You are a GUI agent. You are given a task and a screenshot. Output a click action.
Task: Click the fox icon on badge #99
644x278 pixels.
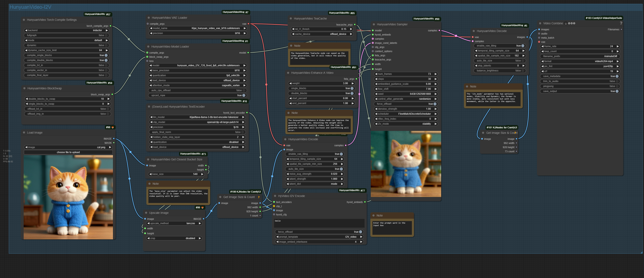[x=202, y=207]
